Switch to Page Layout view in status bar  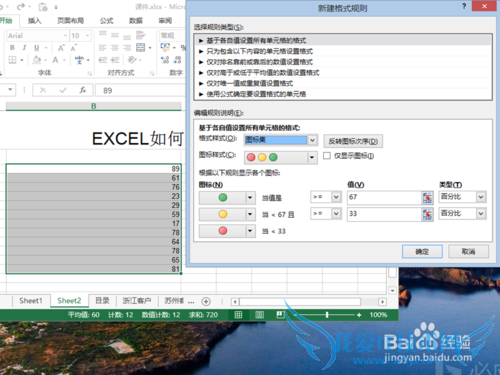(259, 315)
